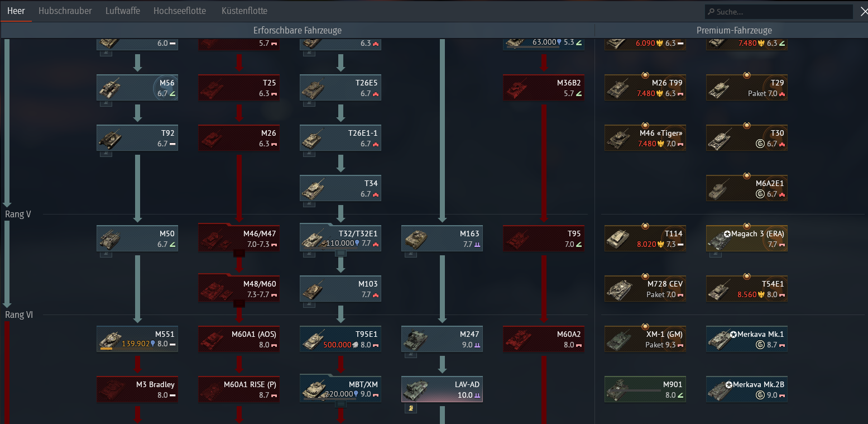Click the Suche search field
Image resolution: width=868 pixels, height=424 pixels.
point(778,11)
